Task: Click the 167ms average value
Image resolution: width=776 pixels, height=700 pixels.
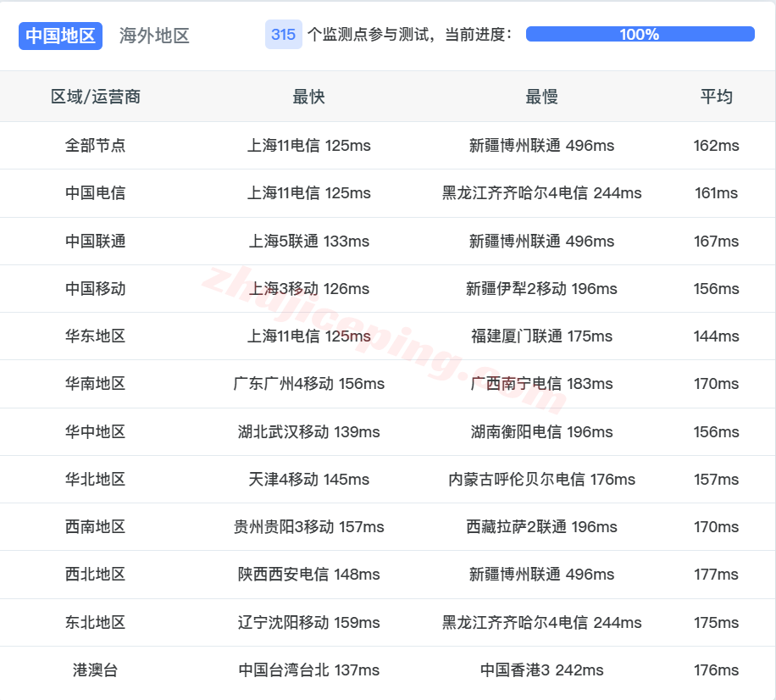Action: pos(716,241)
